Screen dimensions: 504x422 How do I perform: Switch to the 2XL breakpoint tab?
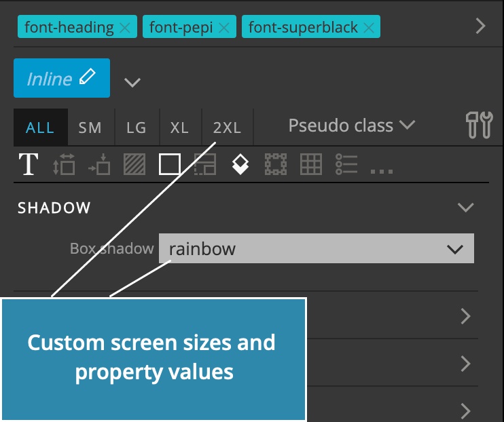point(228,128)
